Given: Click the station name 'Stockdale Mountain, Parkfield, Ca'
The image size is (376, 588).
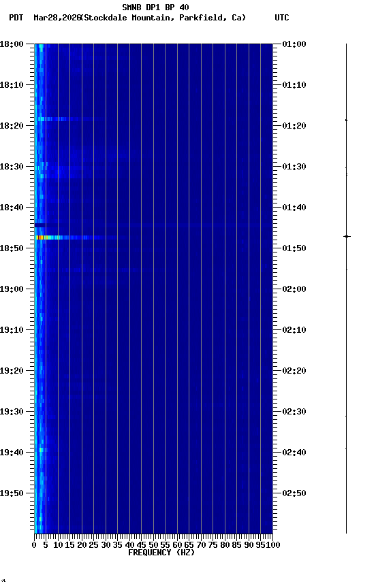Looking at the screenshot, I should [x=163, y=18].
